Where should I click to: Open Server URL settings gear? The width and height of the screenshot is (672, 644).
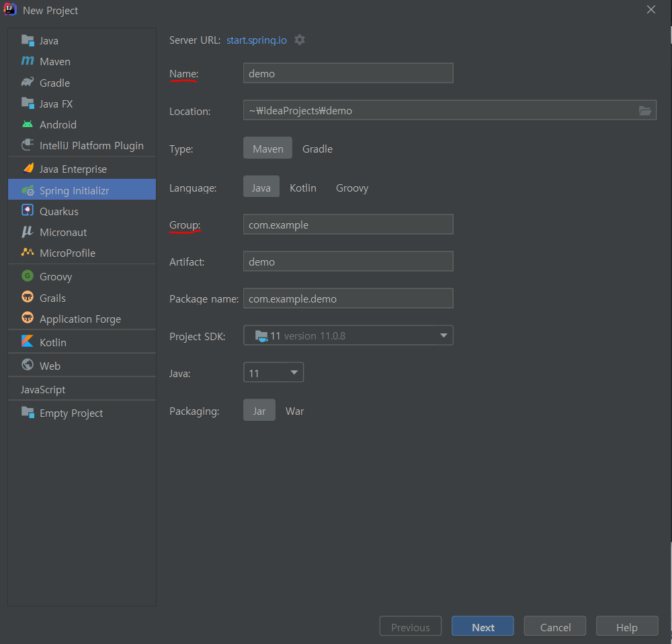click(x=300, y=40)
